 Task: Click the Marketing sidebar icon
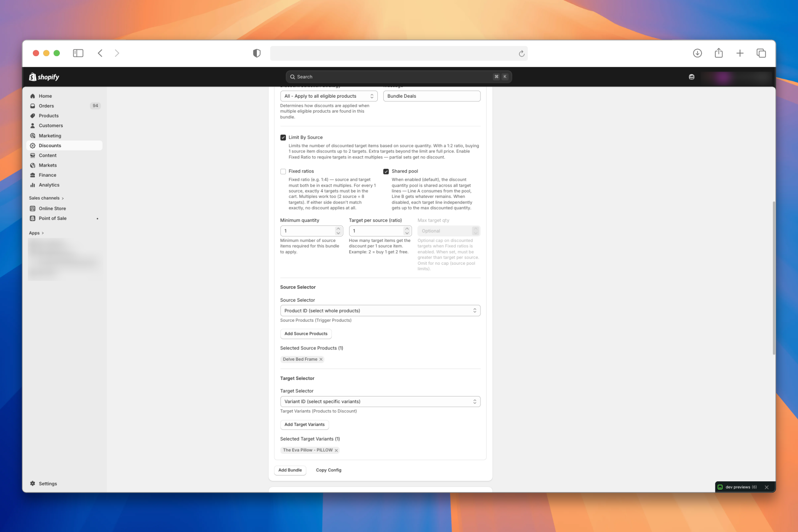tap(33, 135)
